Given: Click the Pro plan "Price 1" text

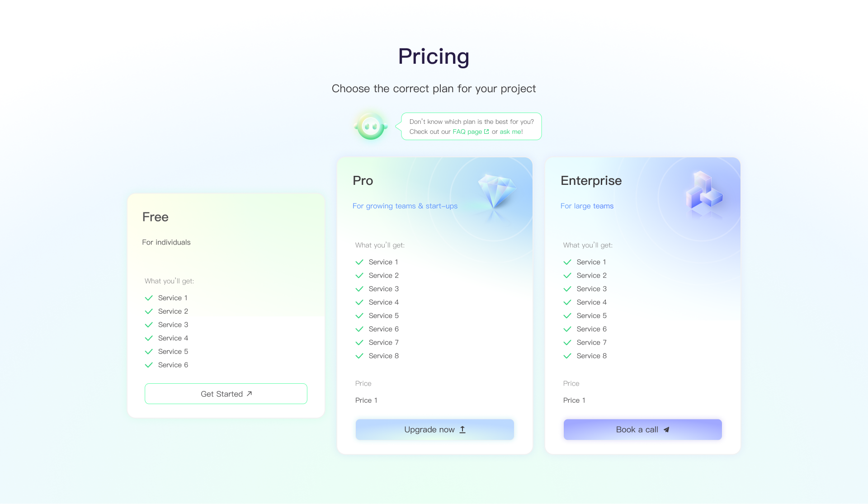Looking at the screenshot, I should click(x=366, y=400).
